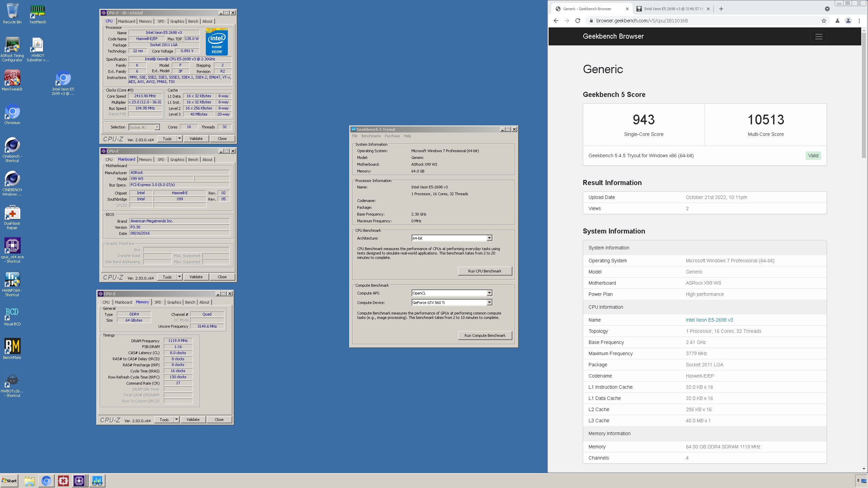Open a new browser tab
The height and width of the screenshot is (488, 868).
click(x=721, y=9)
